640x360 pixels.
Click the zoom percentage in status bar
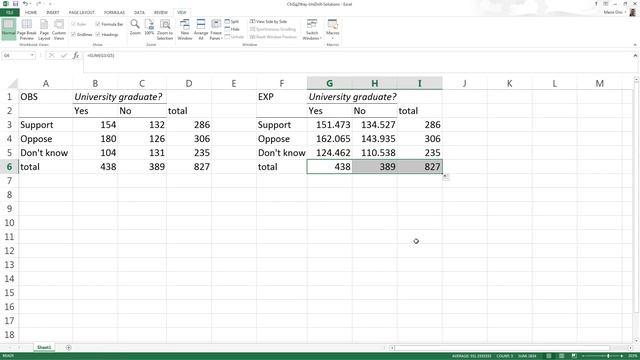coord(632,356)
